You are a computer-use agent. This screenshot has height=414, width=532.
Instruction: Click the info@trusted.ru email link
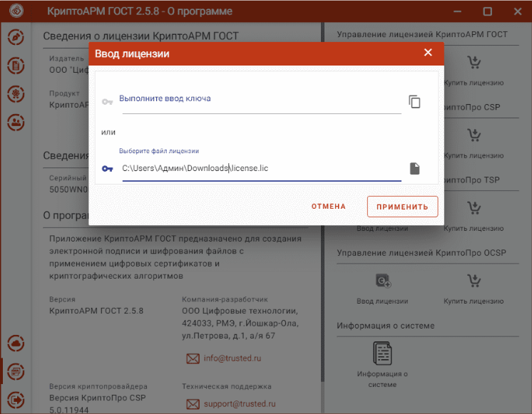[x=232, y=358]
